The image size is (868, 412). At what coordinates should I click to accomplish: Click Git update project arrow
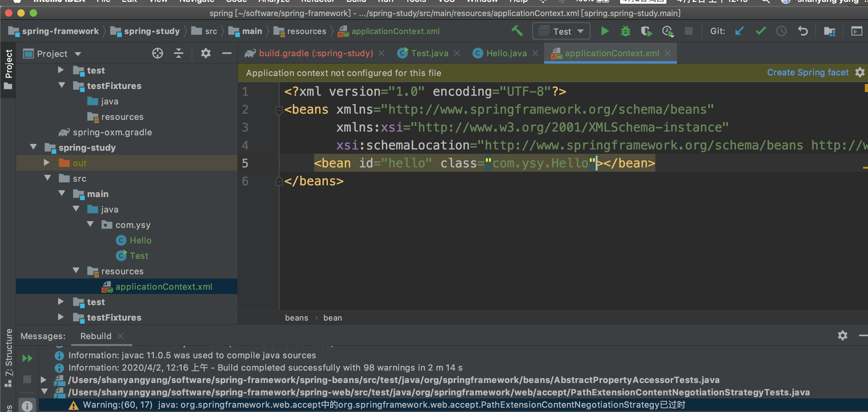click(x=739, y=31)
